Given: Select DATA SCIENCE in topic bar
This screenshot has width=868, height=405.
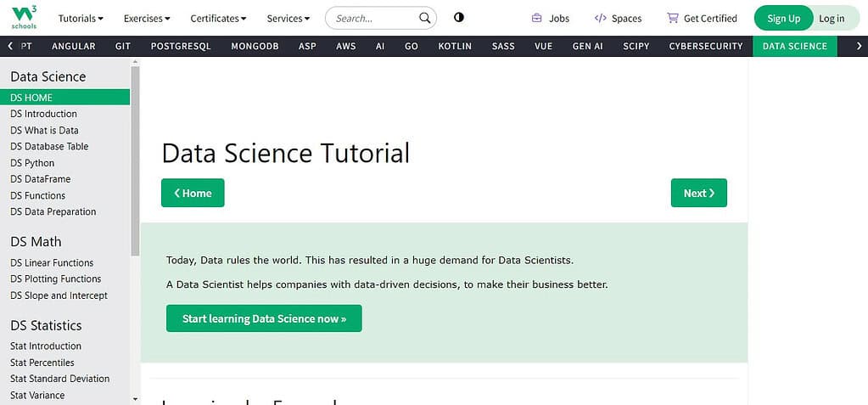Looking at the screenshot, I should point(795,46).
